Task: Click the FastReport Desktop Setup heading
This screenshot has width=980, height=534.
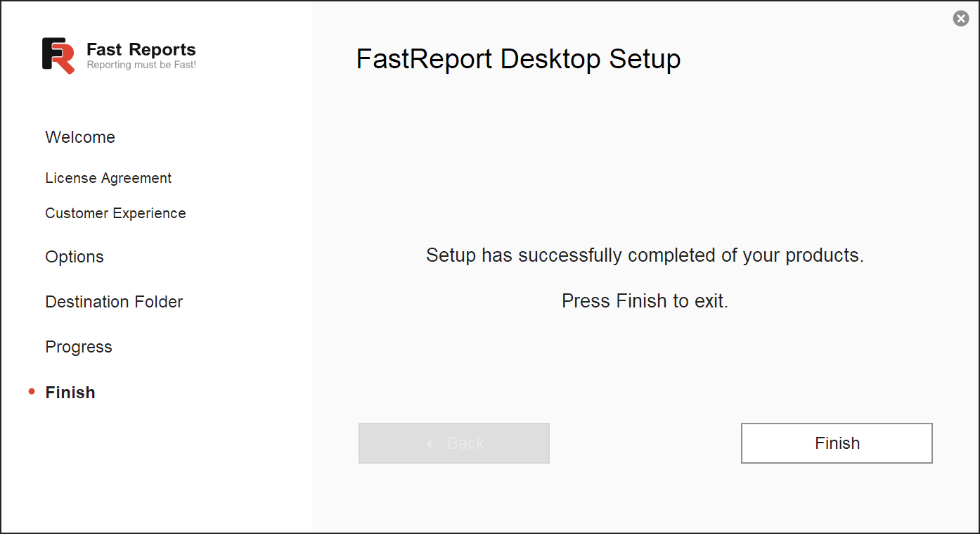Action: point(518,58)
